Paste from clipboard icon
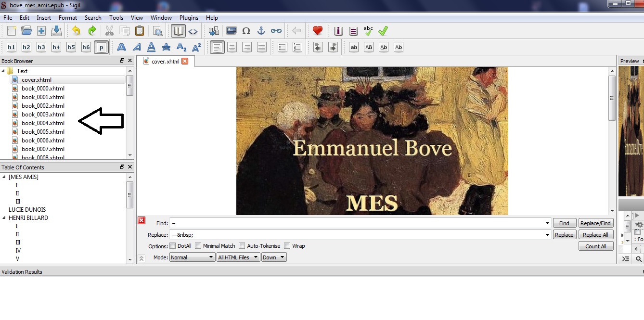The image size is (644, 320). tap(140, 31)
